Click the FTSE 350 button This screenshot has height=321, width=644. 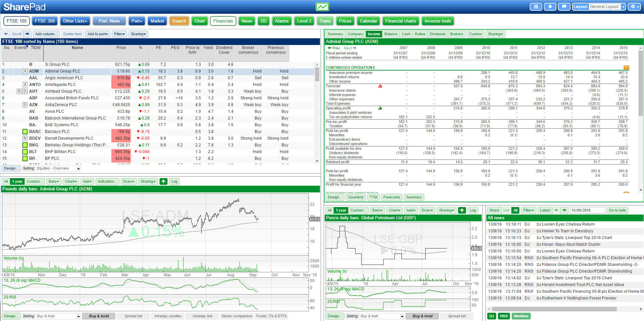click(45, 21)
